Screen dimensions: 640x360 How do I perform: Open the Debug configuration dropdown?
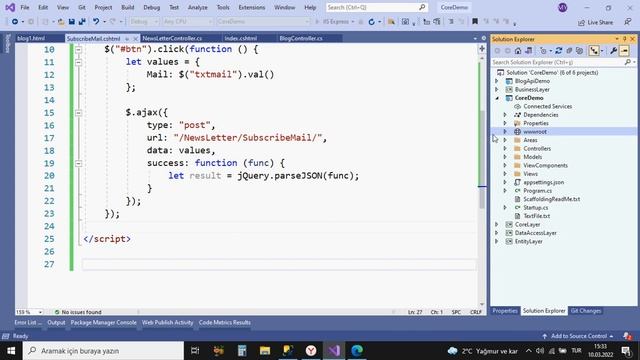coord(144,22)
